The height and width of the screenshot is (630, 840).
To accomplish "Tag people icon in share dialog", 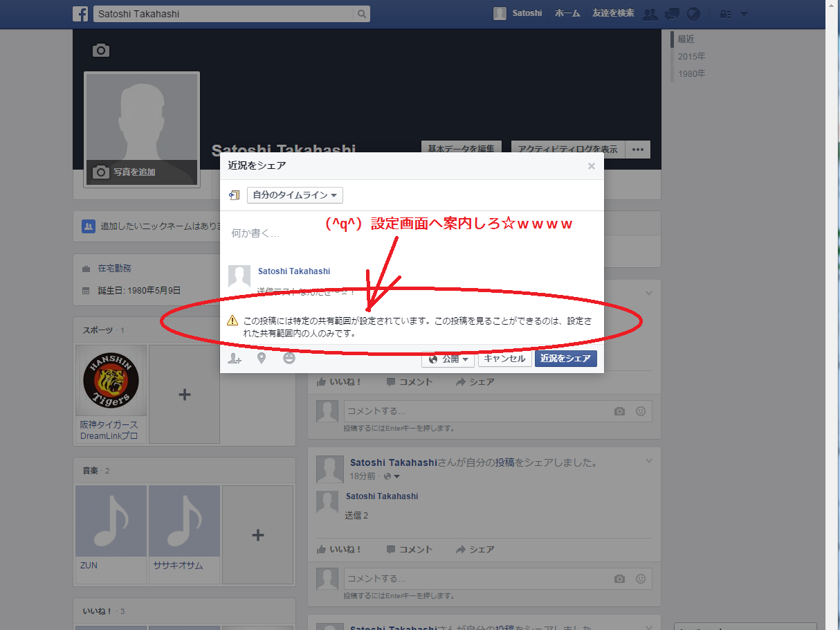I will (x=235, y=359).
